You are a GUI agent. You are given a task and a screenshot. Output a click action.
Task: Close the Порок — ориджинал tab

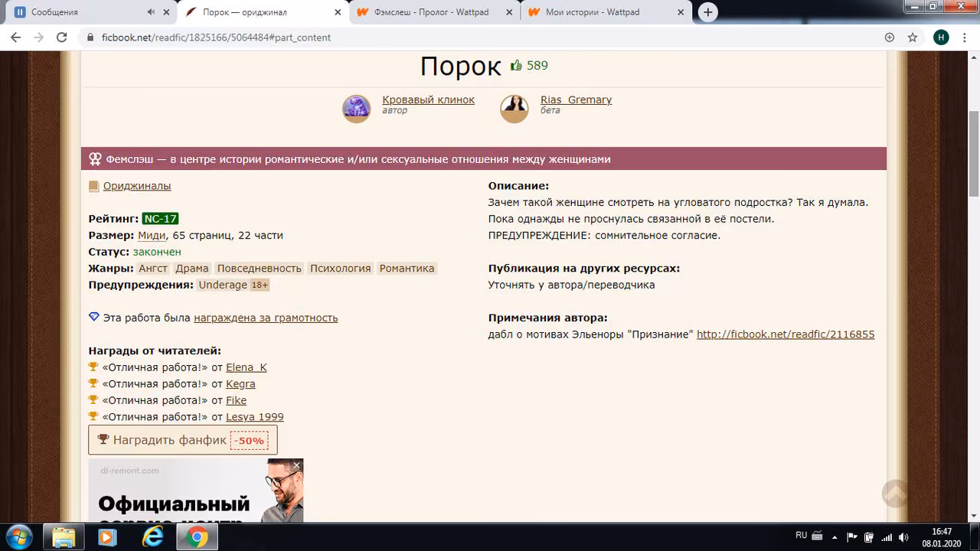338,12
